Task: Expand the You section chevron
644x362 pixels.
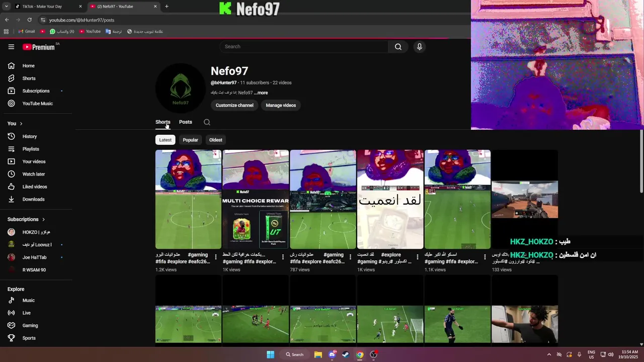Action: pyautogui.click(x=21, y=124)
